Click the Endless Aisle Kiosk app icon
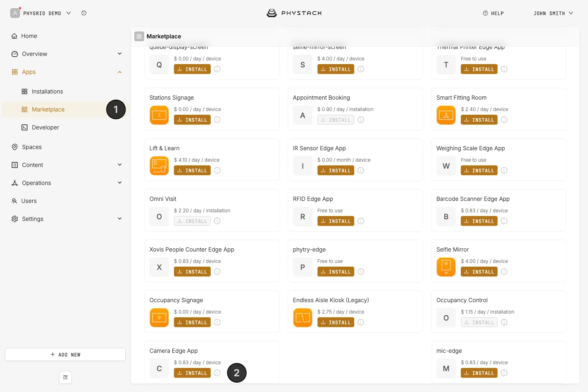The width and height of the screenshot is (588, 392). click(x=303, y=318)
